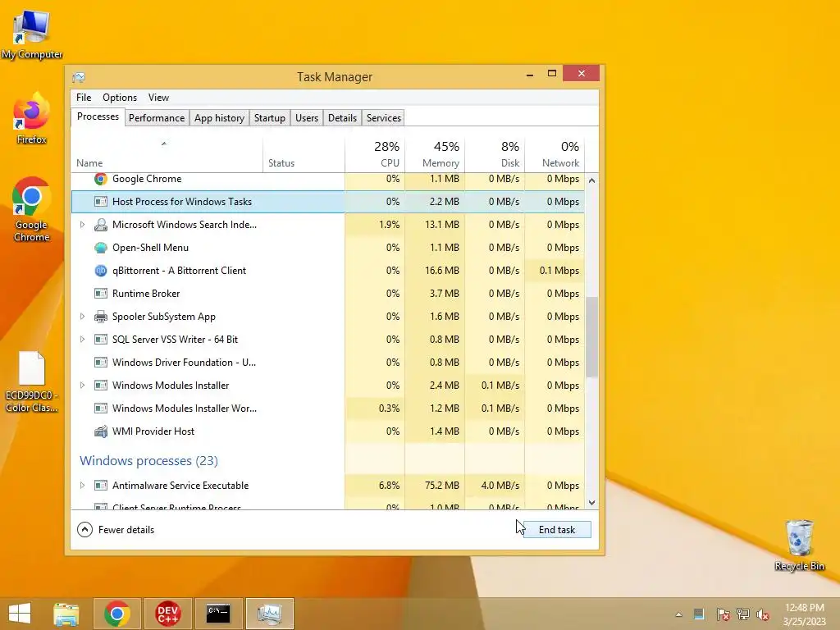Screen dimensions: 840x630
Task: Sort by the Status column header
Action: pyautogui.click(x=304, y=155)
